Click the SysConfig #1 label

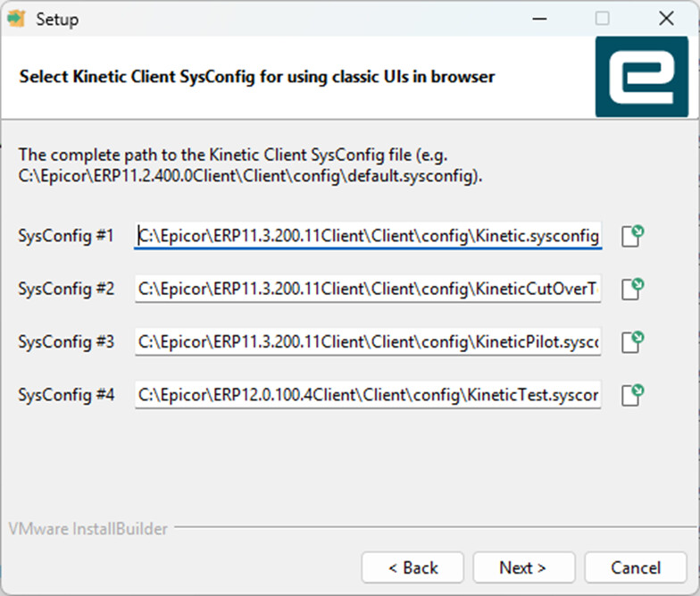click(x=66, y=237)
